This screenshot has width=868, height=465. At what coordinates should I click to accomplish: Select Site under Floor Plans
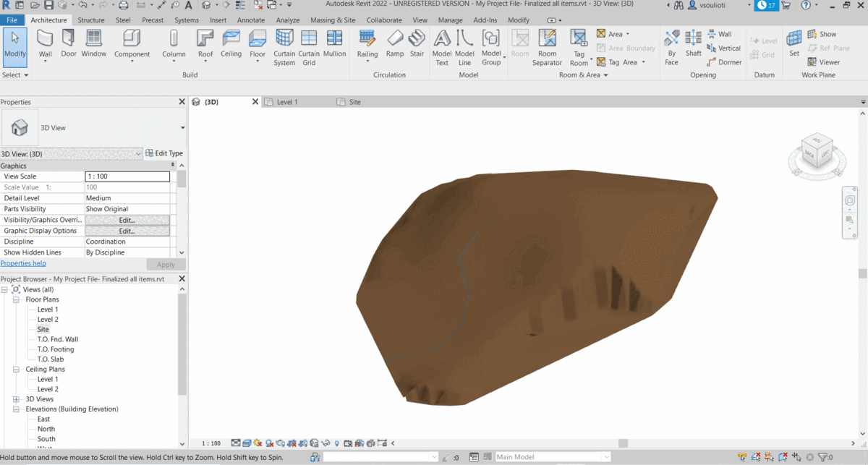click(x=43, y=329)
